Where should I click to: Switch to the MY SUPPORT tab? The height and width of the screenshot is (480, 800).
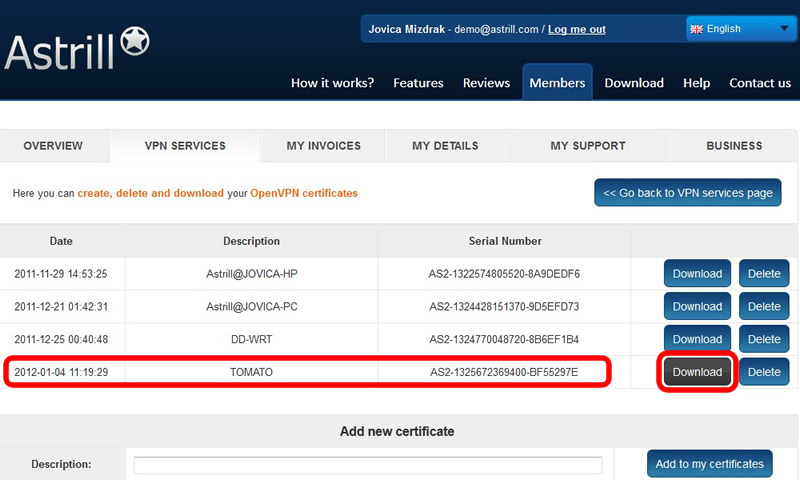(x=588, y=145)
